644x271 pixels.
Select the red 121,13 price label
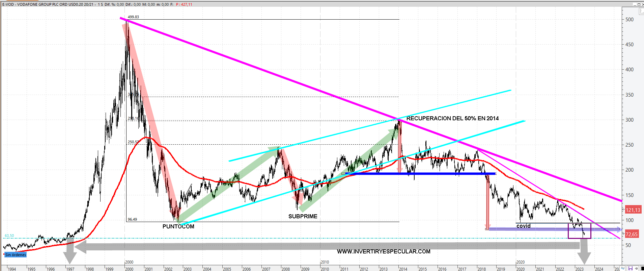[633, 210]
